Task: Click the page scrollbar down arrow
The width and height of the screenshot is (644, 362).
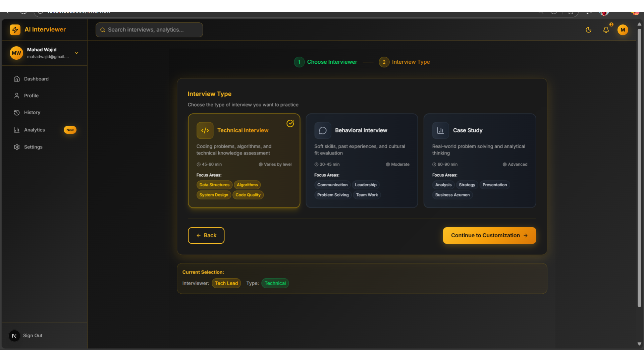Action: click(x=639, y=344)
